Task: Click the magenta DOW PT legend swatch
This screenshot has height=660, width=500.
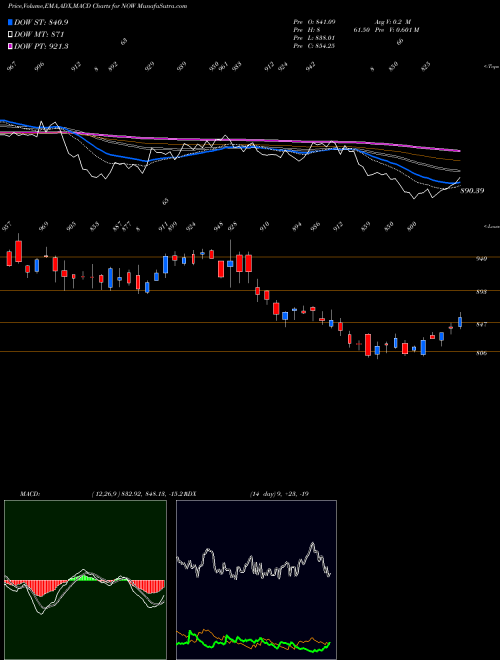Action: click(x=10, y=46)
